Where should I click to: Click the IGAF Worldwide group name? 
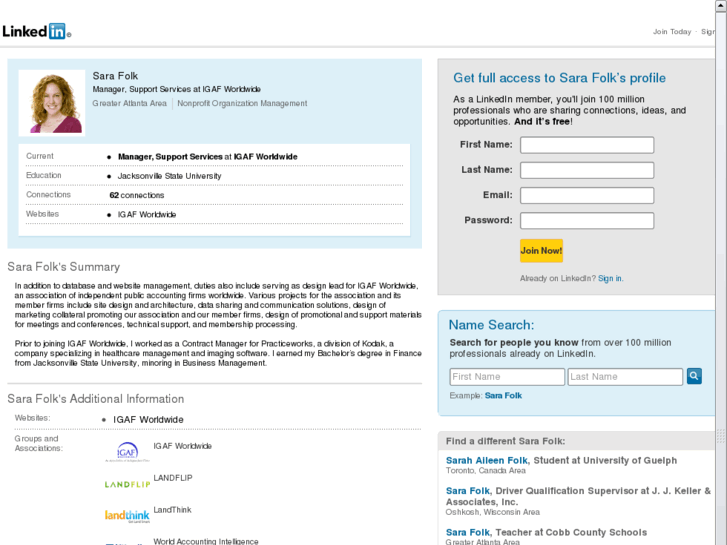[182, 446]
